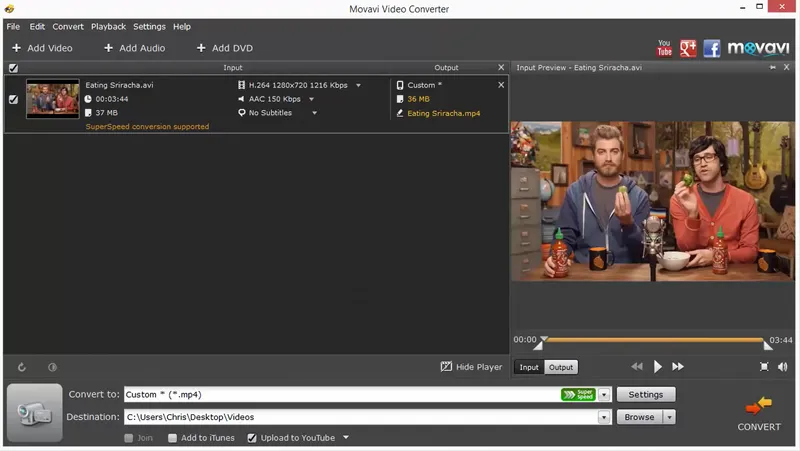Open the Google Plus icon link
Image resolution: width=800 pixels, height=451 pixels.
(688, 48)
